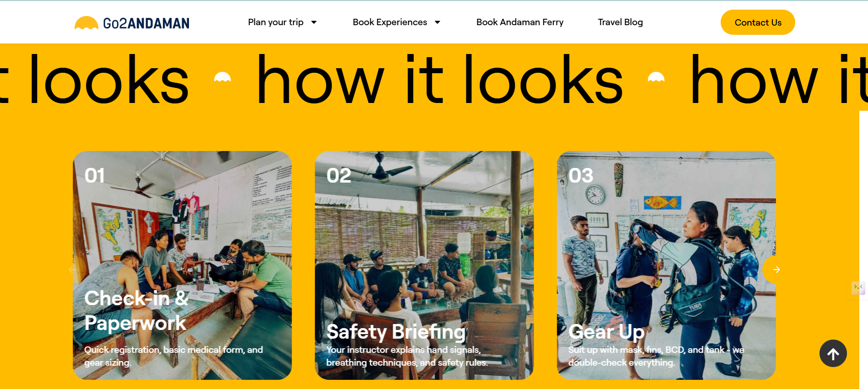Click the Go2Andaman logo icon
This screenshot has width=868, height=389.
[86, 23]
